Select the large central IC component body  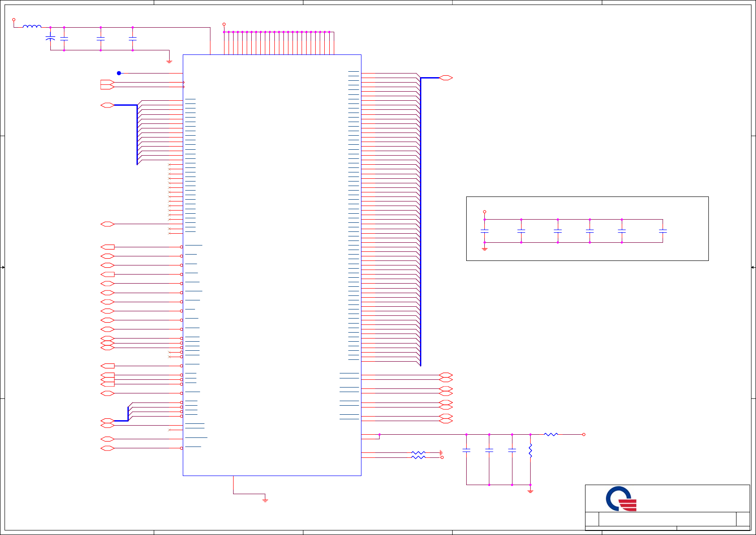(272, 265)
